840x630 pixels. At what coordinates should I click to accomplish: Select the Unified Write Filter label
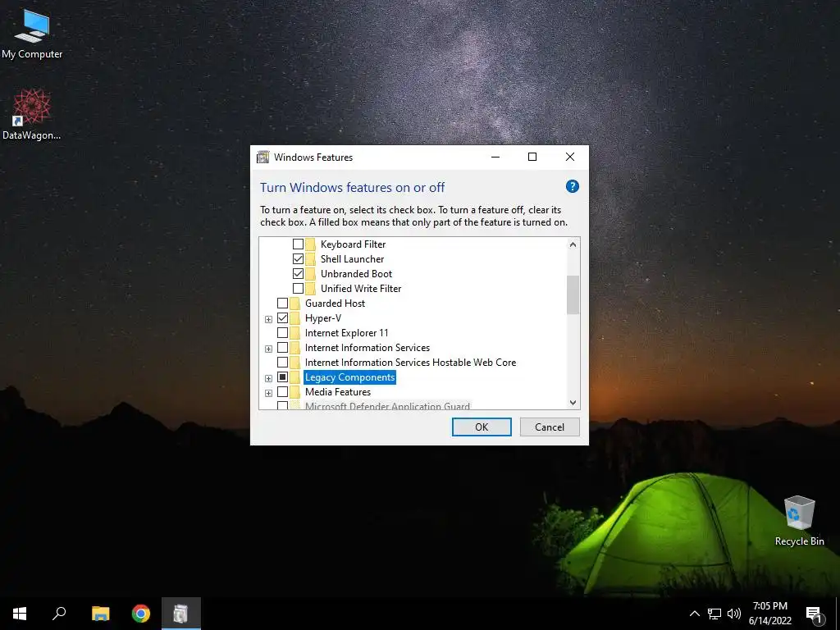(361, 289)
